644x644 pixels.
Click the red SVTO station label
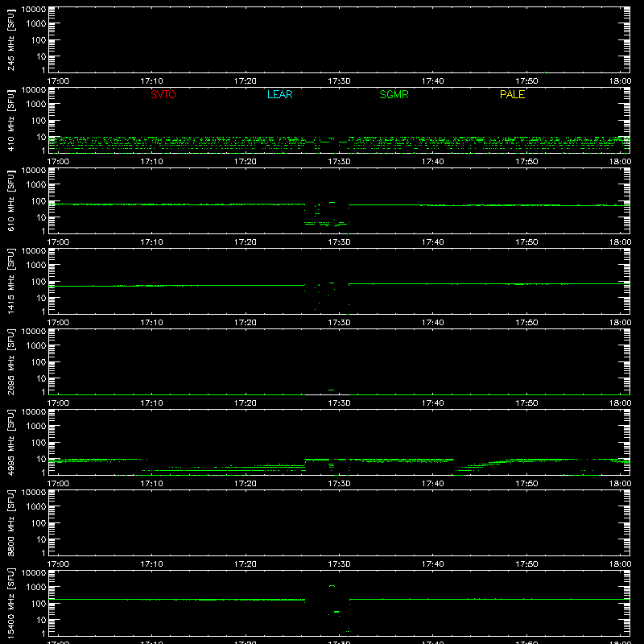163,94
